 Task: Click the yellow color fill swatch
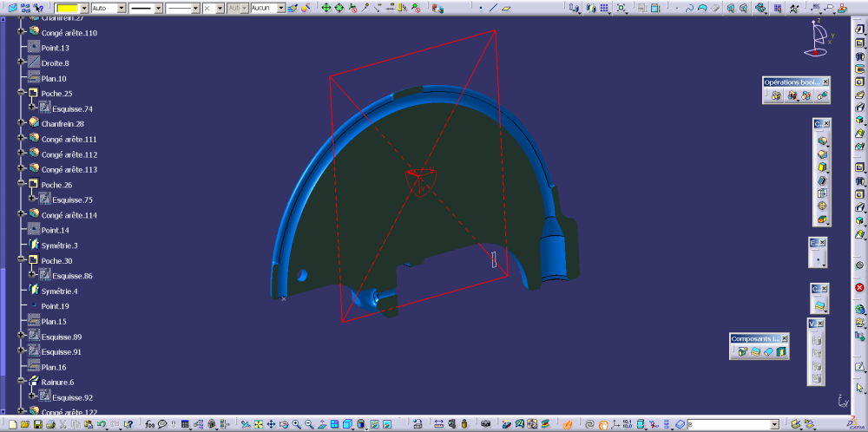[x=67, y=8]
